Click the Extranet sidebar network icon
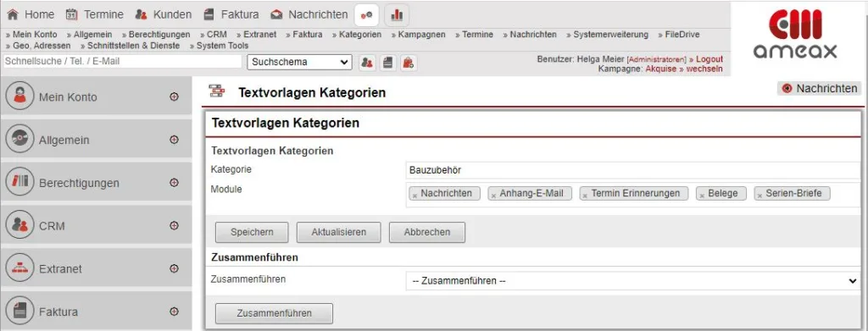The image size is (868, 331). (x=20, y=268)
